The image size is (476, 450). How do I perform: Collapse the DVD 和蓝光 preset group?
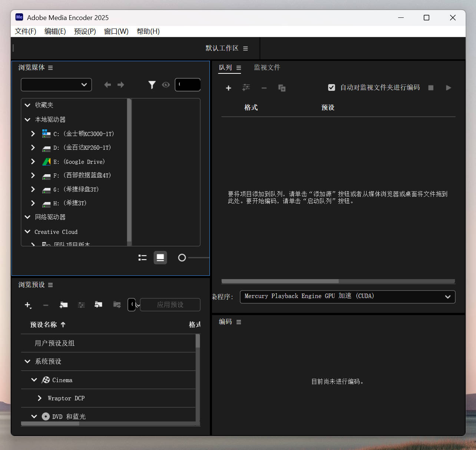click(34, 417)
